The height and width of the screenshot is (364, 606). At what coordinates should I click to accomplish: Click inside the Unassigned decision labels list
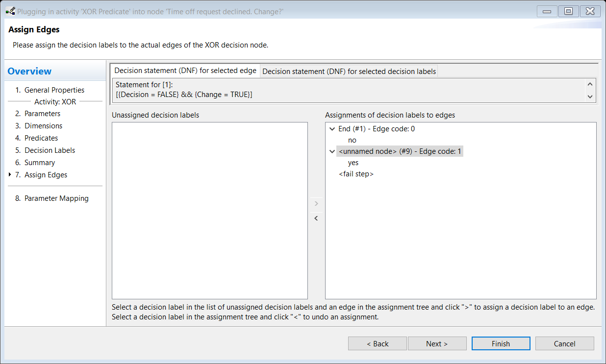click(x=209, y=210)
